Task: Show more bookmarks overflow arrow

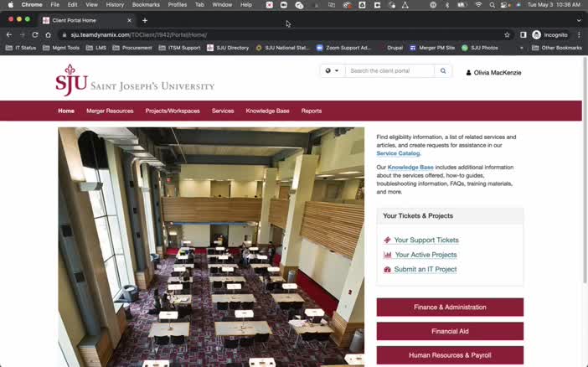Action: coord(521,48)
